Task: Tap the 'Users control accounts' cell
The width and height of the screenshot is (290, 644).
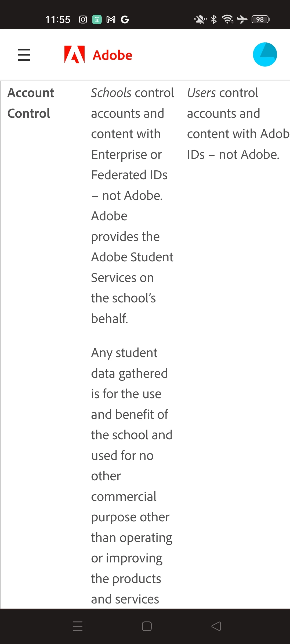Action: 238,124
